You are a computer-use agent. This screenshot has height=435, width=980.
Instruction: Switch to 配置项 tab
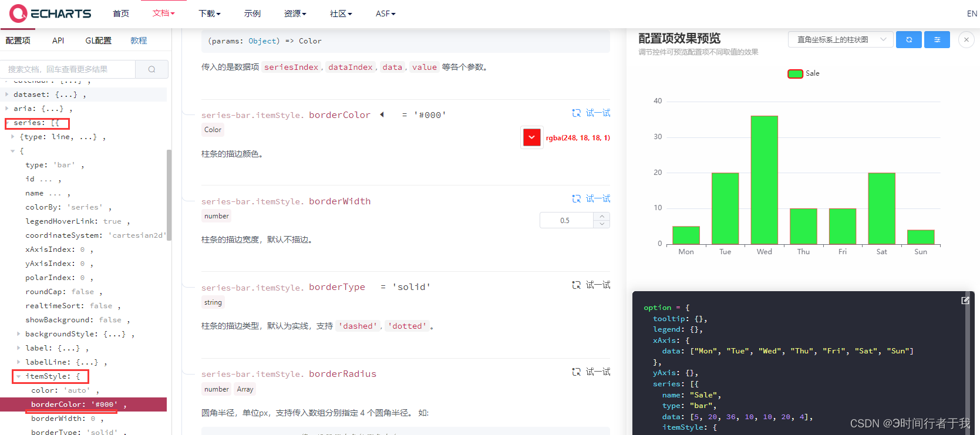(x=18, y=41)
